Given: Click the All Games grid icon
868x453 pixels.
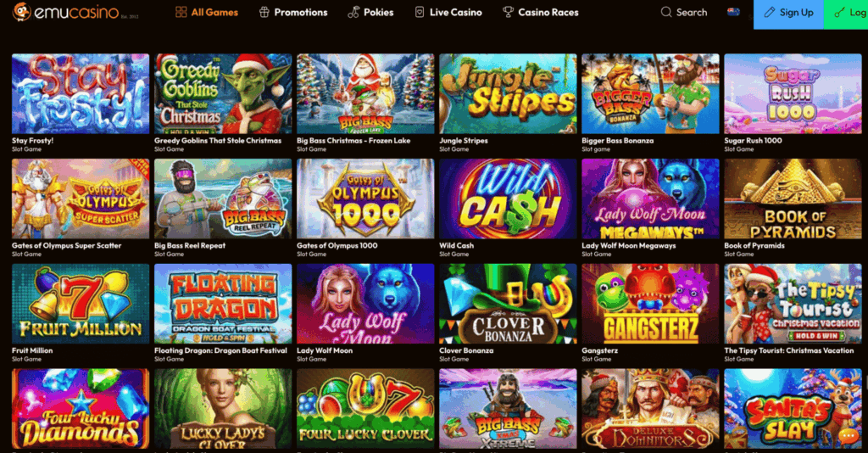Looking at the screenshot, I should pos(181,12).
